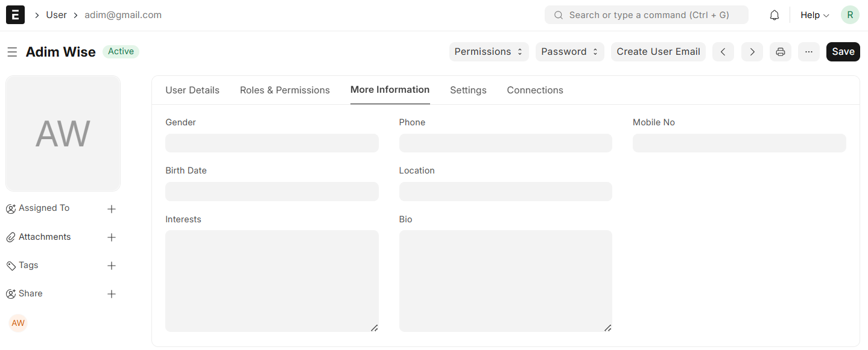Viewport: 868px width, 350px height.
Task: Share the document using the plus icon
Action: point(111,294)
